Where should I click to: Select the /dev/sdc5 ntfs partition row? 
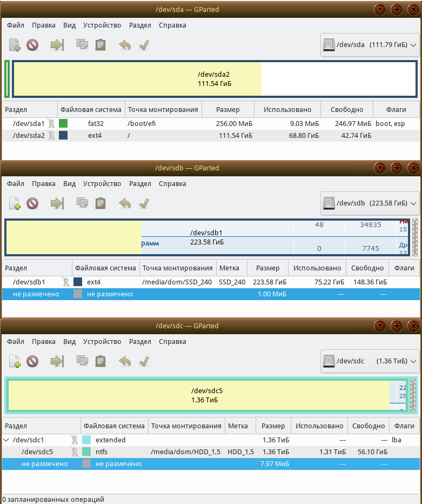(211, 452)
